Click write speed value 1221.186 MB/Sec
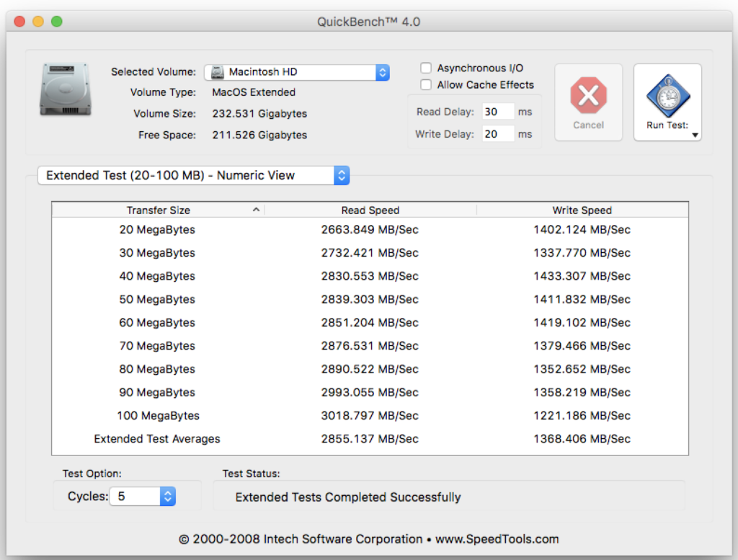The image size is (738, 560). (x=582, y=416)
